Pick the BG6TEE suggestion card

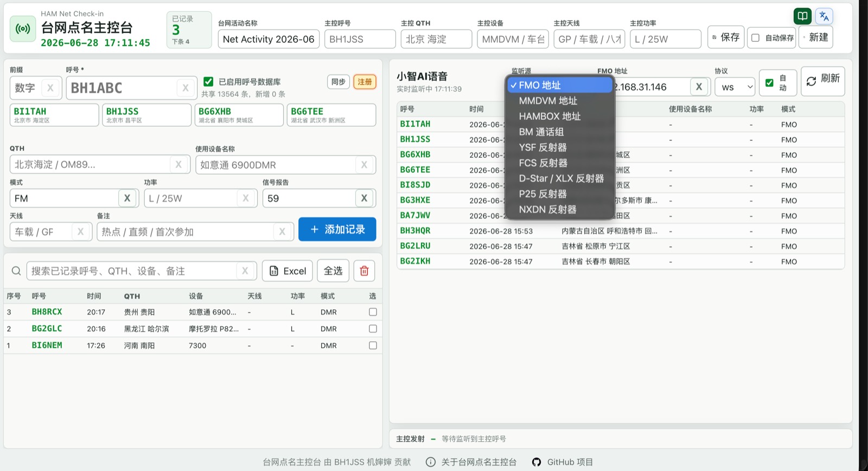tap(331, 115)
